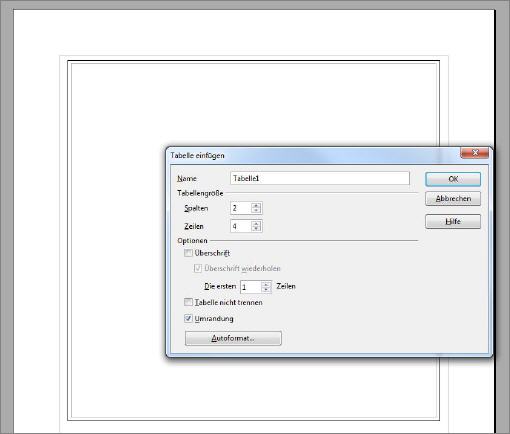The image size is (510, 434).
Task: Click the Abbrechen button
Action: [x=453, y=199]
